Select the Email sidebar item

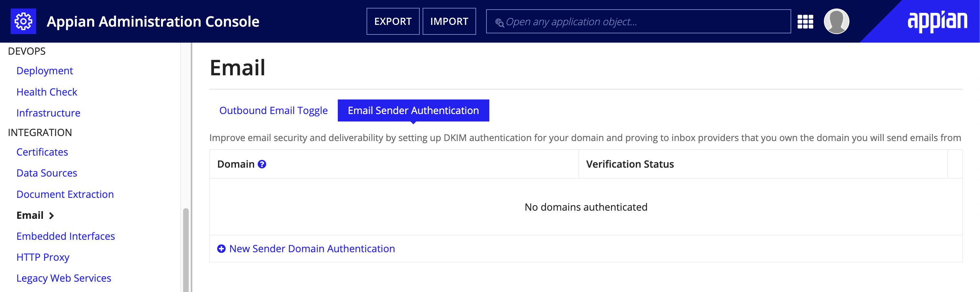(30, 216)
